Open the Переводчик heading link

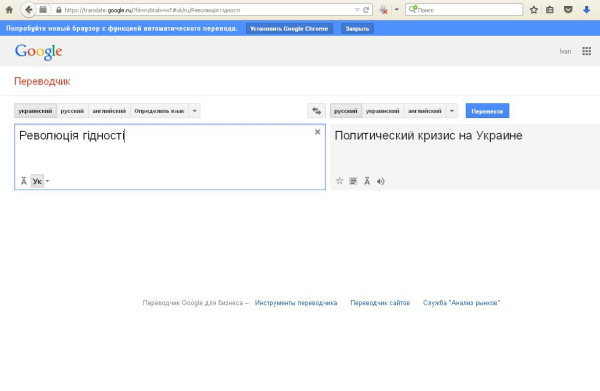click(x=42, y=81)
